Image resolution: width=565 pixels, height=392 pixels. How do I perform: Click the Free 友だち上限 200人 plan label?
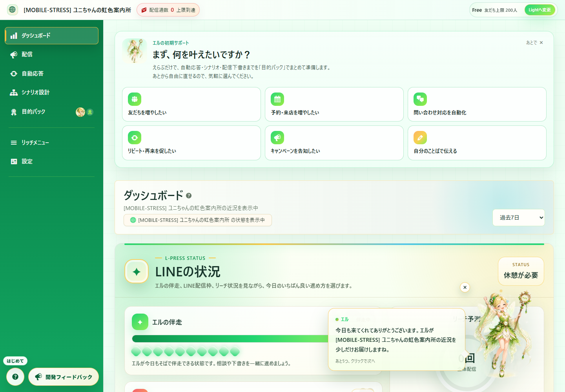pyautogui.click(x=494, y=10)
